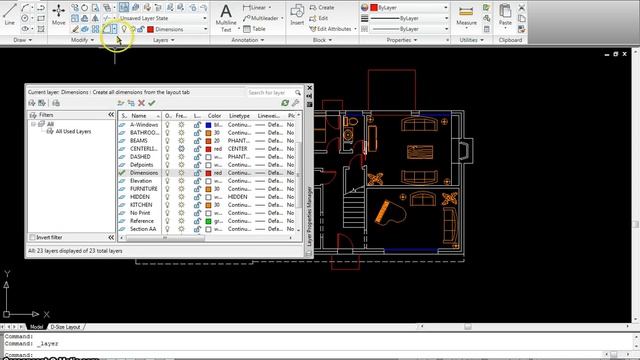Image resolution: width=640 pixels, height=360 pixels.
Task: Select the Circle tool in Draw panel
Action: point(25,18)
